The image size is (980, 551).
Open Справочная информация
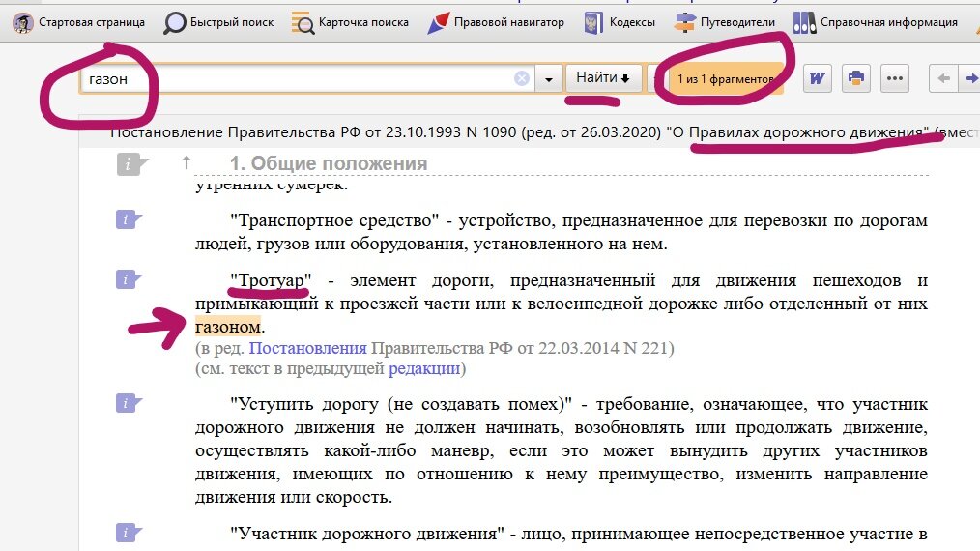click(876, 22)
